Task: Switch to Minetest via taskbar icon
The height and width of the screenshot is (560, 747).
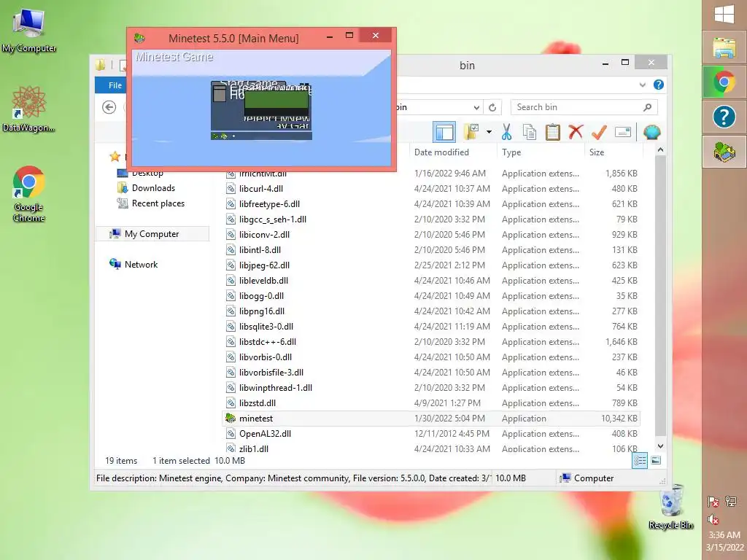Action: (724, 152)
